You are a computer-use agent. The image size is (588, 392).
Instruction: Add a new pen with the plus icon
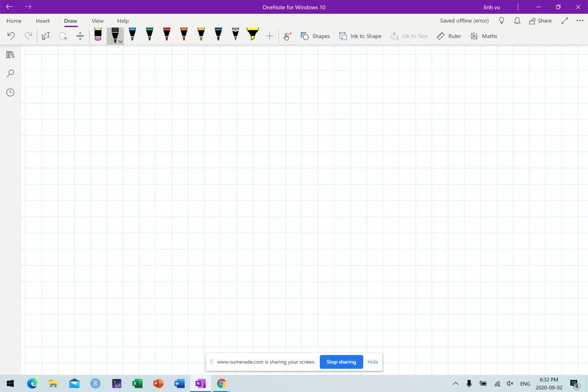pos(269,36)
